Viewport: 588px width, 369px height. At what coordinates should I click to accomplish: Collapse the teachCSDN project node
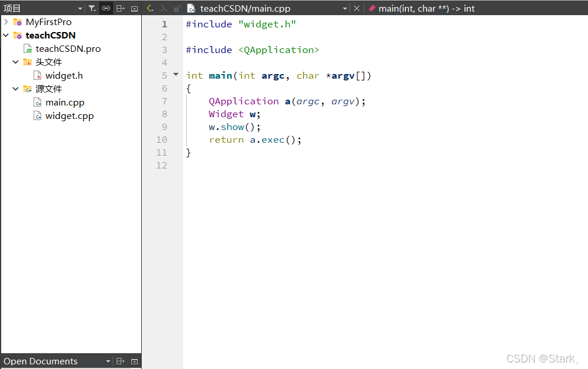[6, 35]
